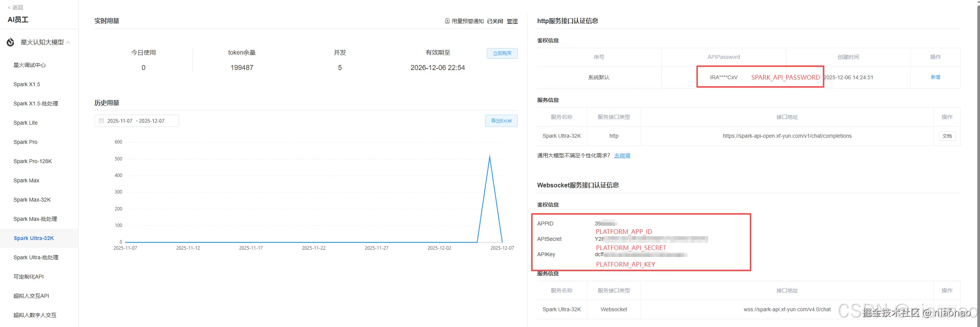
Task: Click the https completions endpoint URL
Action: (x=787, y=136)
